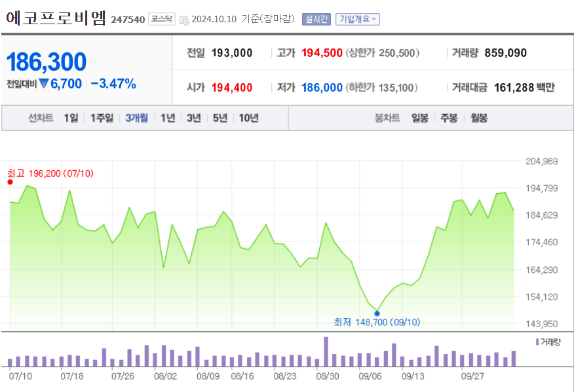Click the date 2024.10.10 text
574x392 pixels.
(214, 19)
